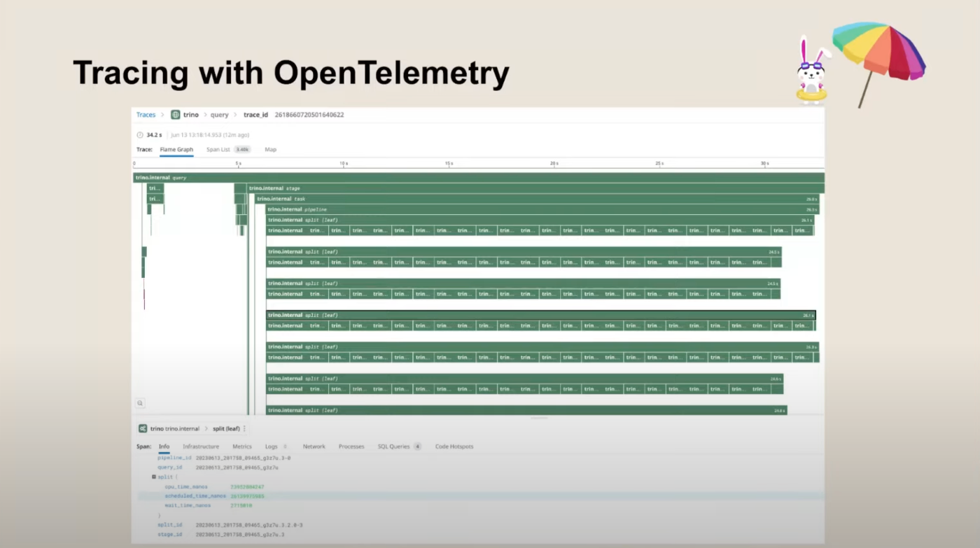
Task: Click the trace_id value 2618660720501640622
Action: [309, 115]
